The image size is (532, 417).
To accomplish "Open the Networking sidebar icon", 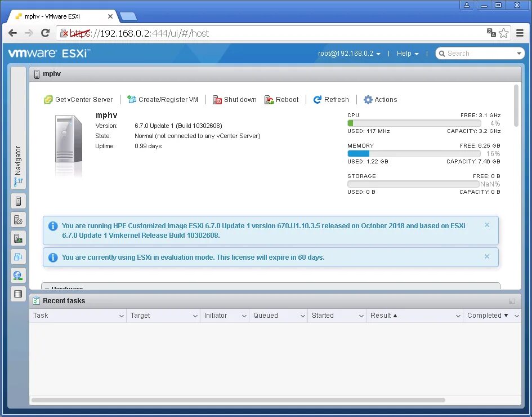I will pyautogui.click(x=18, y=276).
